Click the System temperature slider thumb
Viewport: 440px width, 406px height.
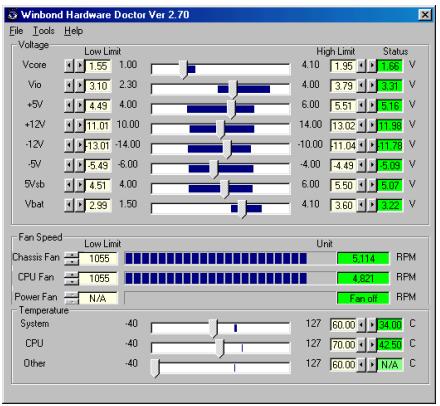(213, 328)
